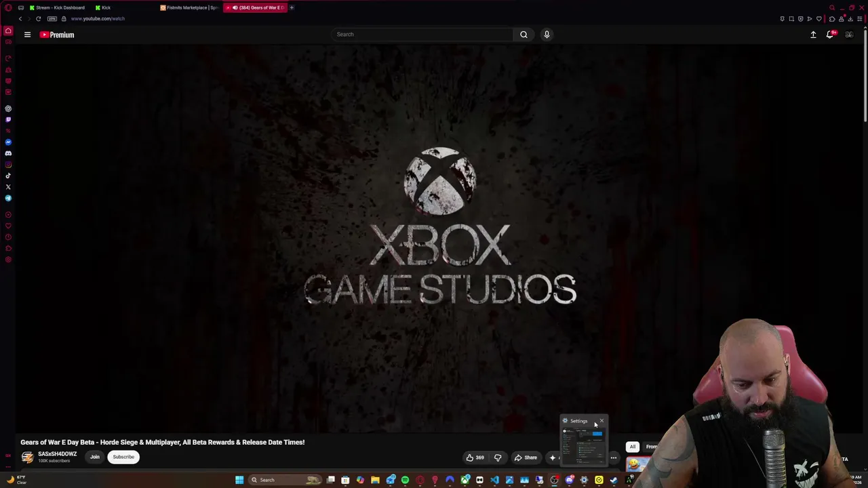
Task: Open Messenger in the Opera sidebar
Action: coord(8,142)
